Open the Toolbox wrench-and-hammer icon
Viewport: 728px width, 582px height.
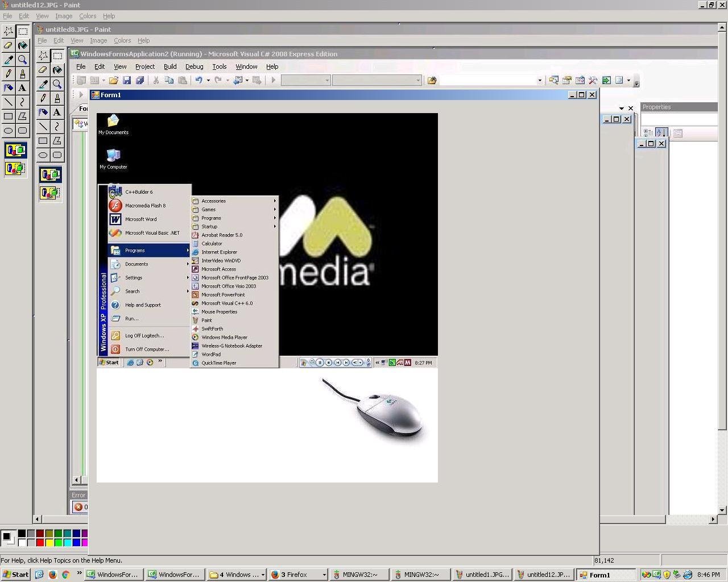pos(593,80)
